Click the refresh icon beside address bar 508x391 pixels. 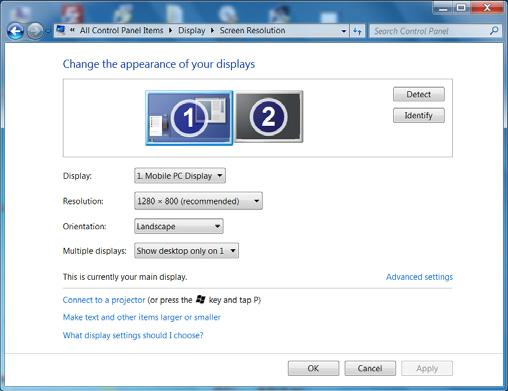click(x=357, y=31)
